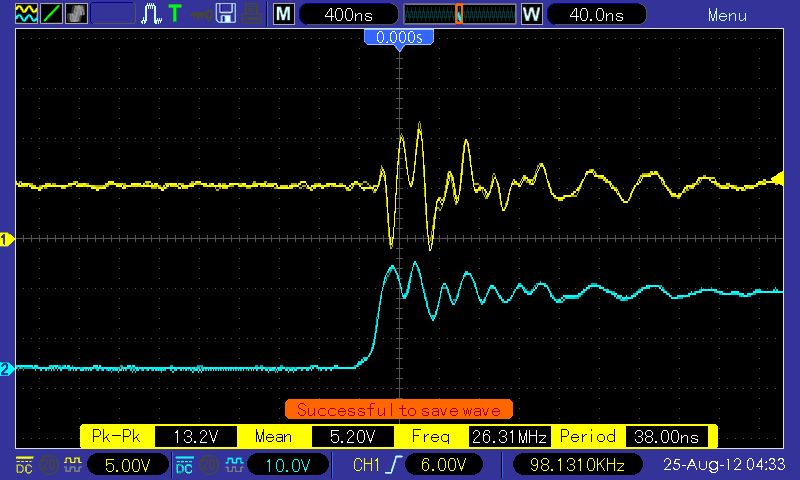Toggle the dimmed CH1 bandwidth limit icon
This screenshot has width=800, height=480.
[x=48, y=465]
